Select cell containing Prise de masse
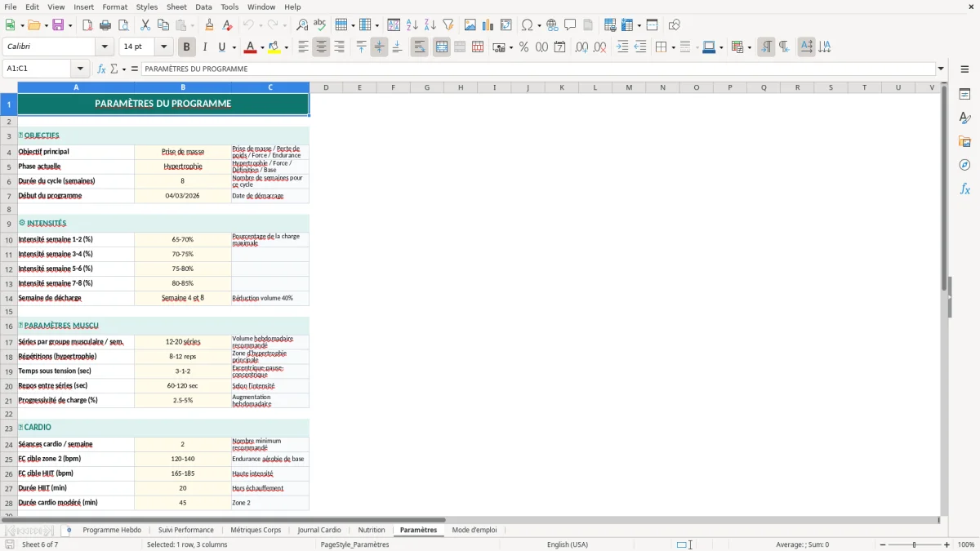This screenshot has width=980, height=551. point(183,152)
